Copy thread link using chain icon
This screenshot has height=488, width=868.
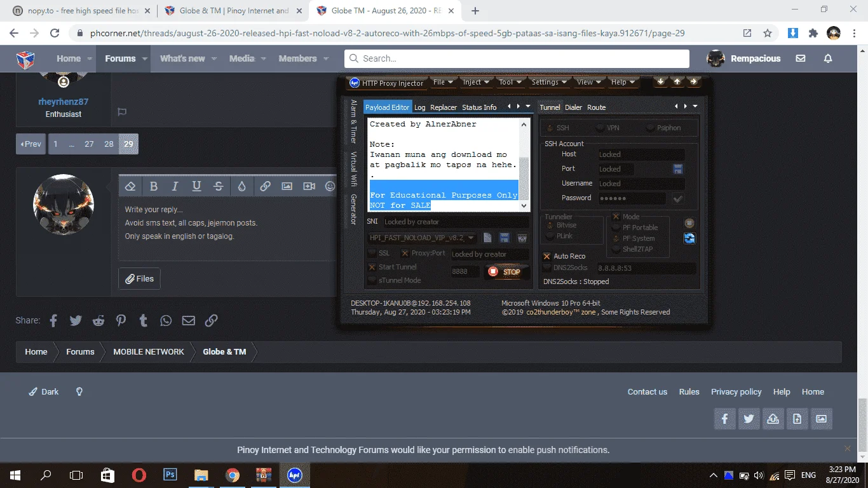[x=212, y=320]
